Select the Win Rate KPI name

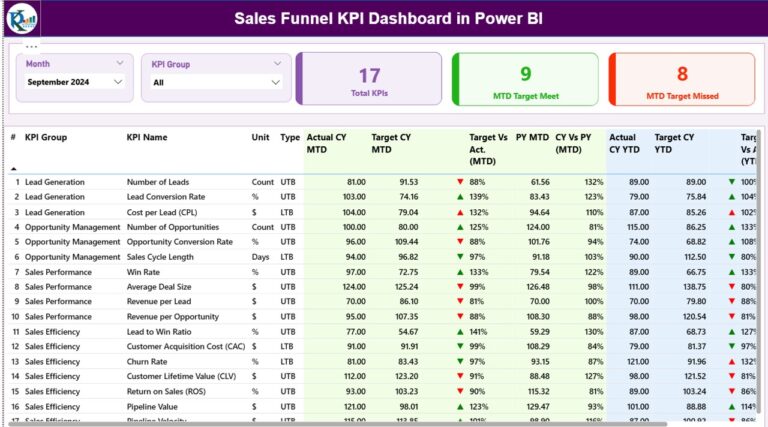pyautogui.click(x=143, y=272)
